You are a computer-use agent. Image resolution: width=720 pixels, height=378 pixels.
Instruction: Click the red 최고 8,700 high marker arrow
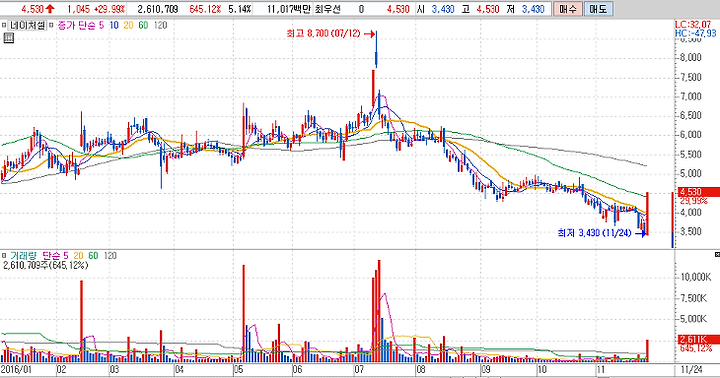click(368, 34)
